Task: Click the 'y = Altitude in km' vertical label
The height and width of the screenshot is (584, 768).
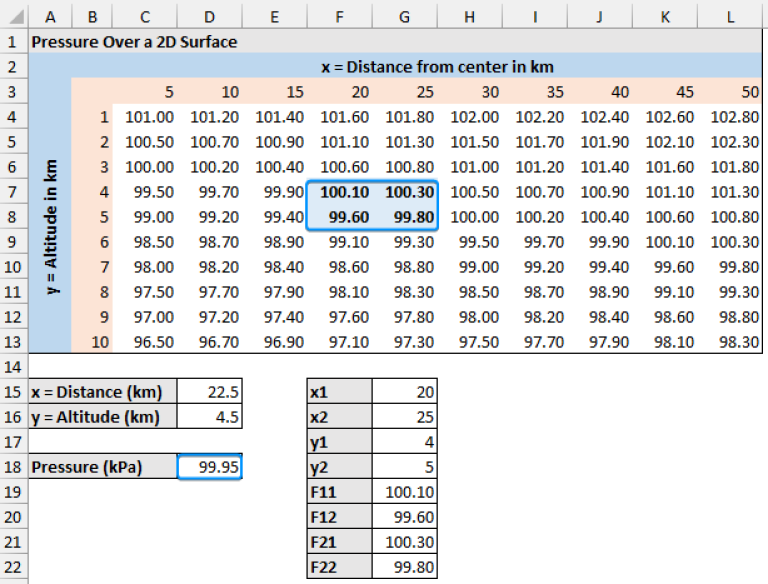Action: tap(51, 227)
